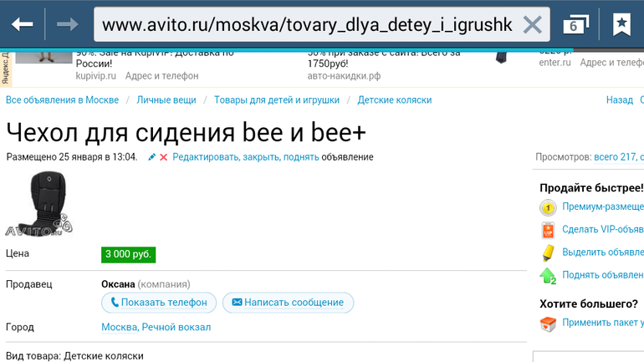644x362 pixels.
Task: Click the ad thumbnail image at top left
Action: (43, 56)
